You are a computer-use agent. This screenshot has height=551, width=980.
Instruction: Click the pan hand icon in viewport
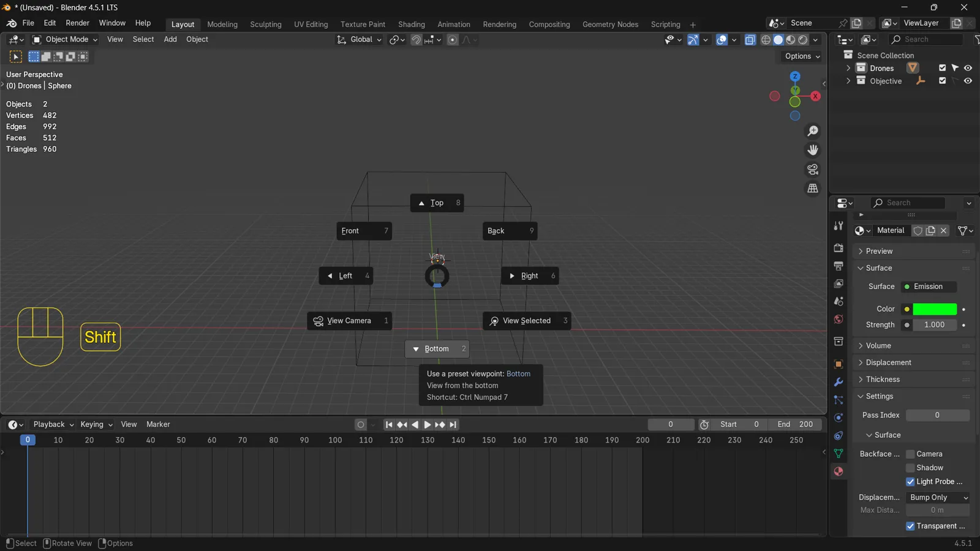coord(813,150)
